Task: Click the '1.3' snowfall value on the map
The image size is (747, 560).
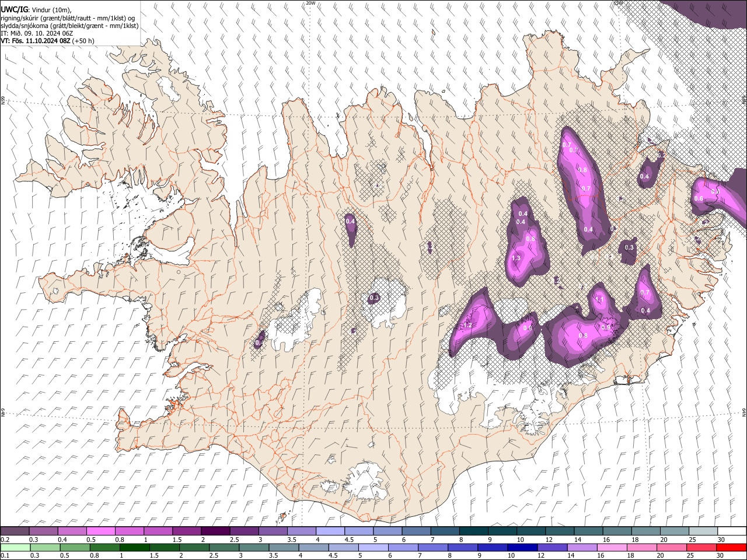Action: [516, 258]
